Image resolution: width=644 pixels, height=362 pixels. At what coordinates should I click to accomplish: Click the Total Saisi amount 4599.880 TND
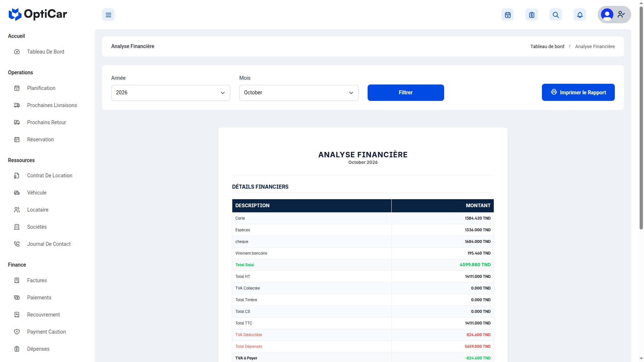pos(475,265)
